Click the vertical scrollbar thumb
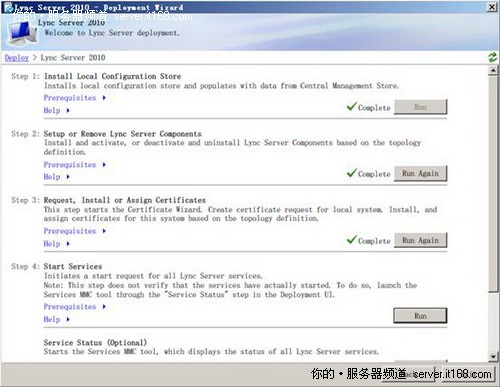This screenshot has height=387, width=500. [493, 183]
